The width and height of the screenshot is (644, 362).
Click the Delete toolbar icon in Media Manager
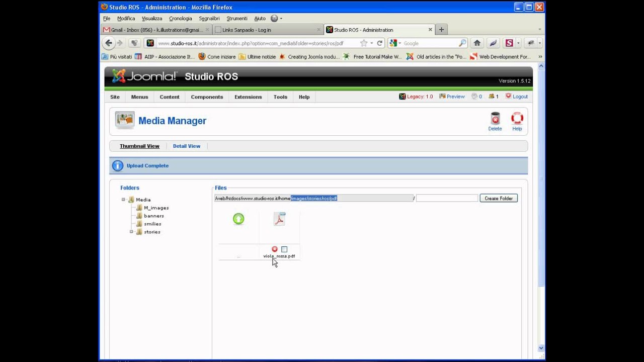495,122
